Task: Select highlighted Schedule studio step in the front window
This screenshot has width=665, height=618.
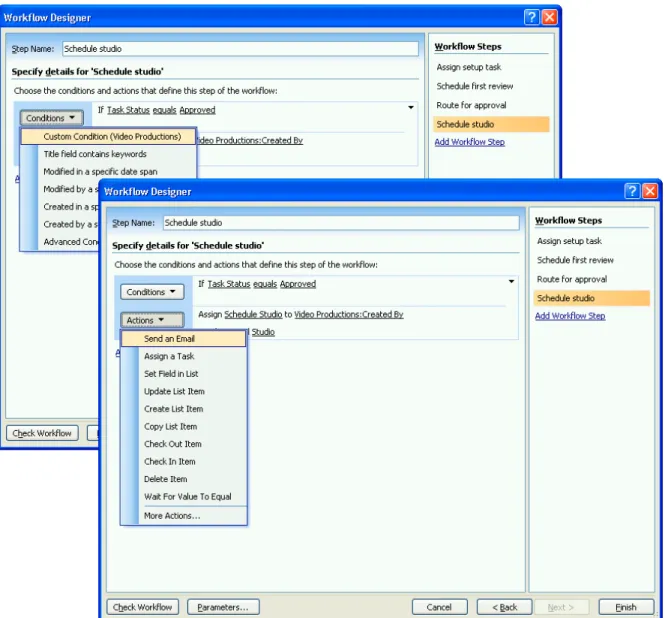Action: point(592,298)
